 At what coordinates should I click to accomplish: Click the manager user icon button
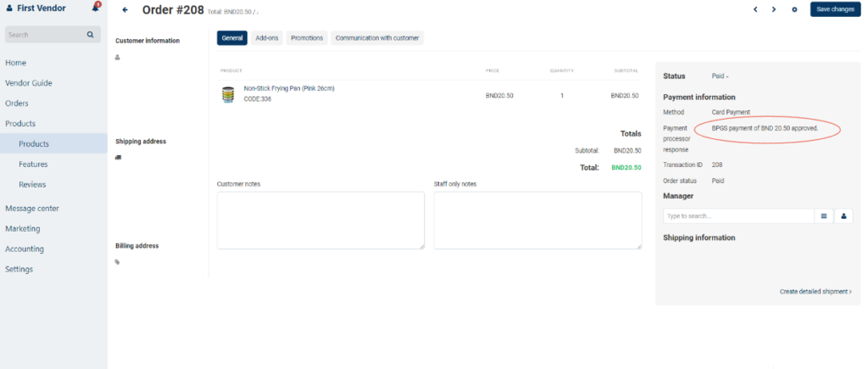[844, 216]
